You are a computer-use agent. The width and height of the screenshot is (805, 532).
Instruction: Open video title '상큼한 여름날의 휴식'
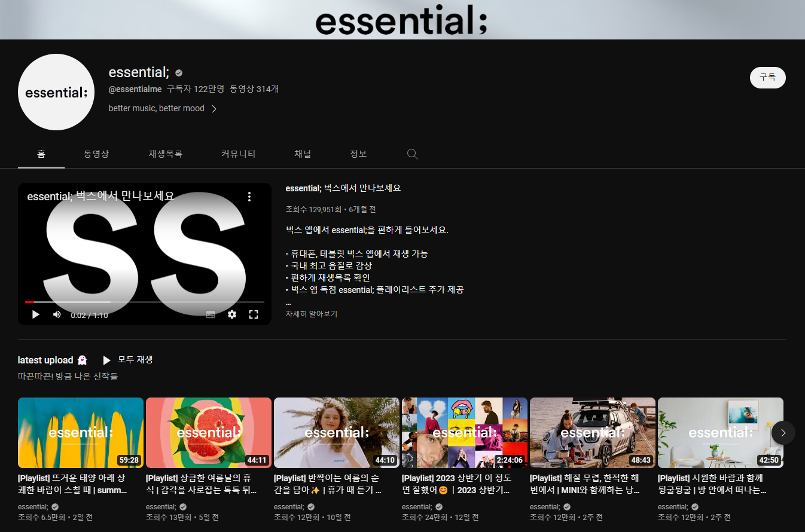point(202,484)
